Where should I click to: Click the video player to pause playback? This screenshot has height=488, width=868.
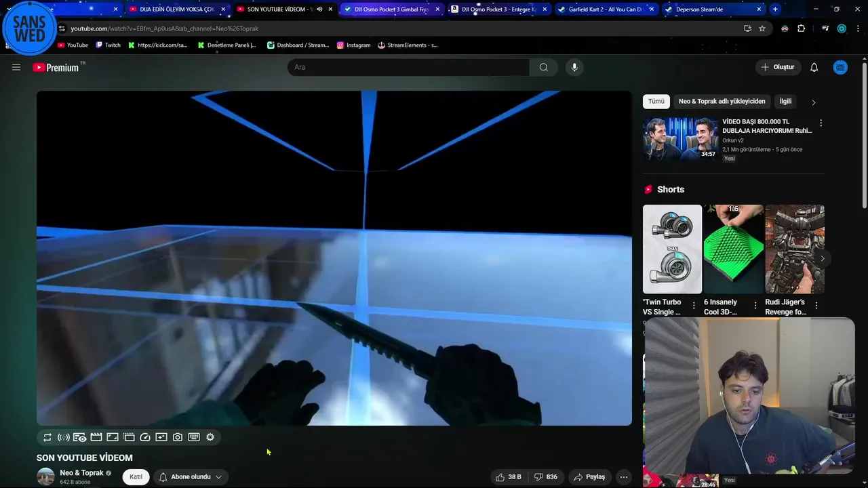pyautogui.click(x=334, y=258)
